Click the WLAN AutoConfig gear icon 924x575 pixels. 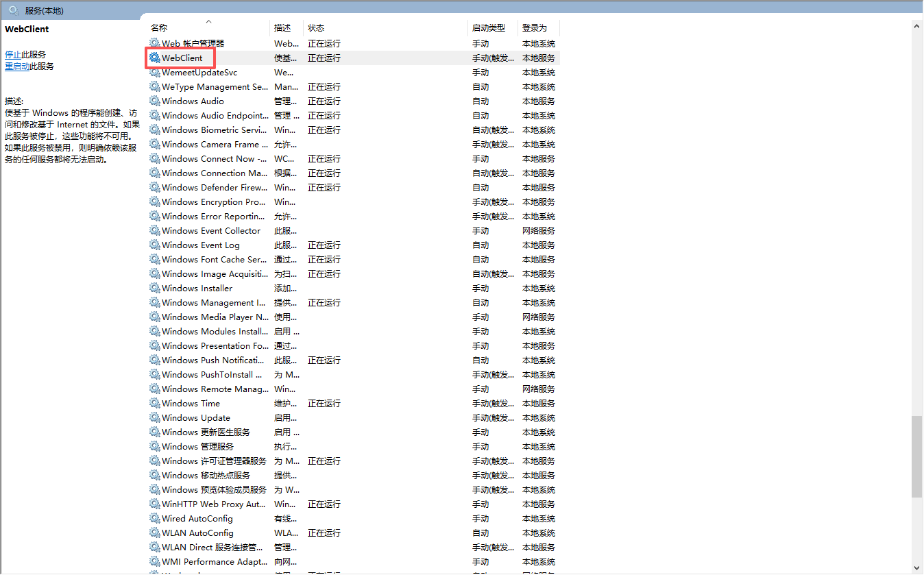click(x=155, y=533)
